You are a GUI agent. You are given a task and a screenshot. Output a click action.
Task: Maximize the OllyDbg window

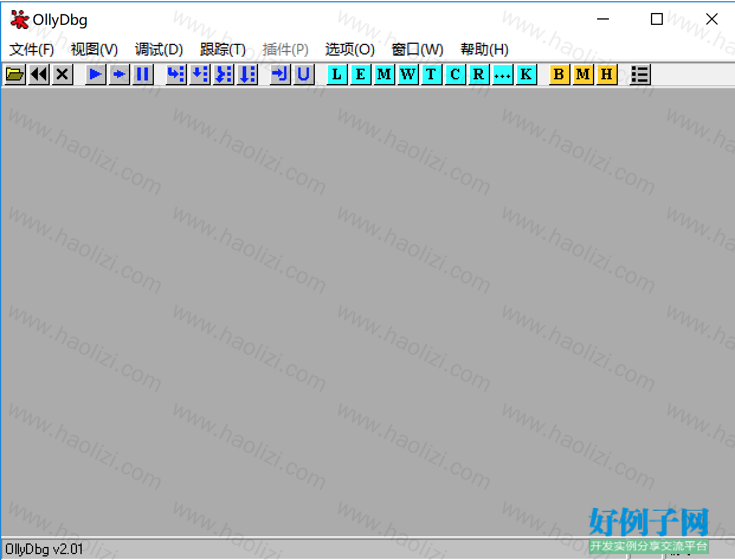pos(657,20)
